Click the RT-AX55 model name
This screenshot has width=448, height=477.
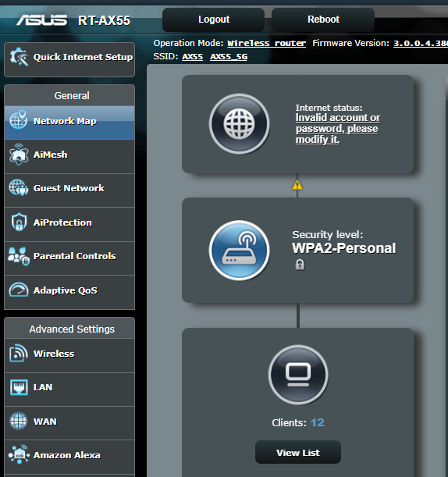[104, 20]
